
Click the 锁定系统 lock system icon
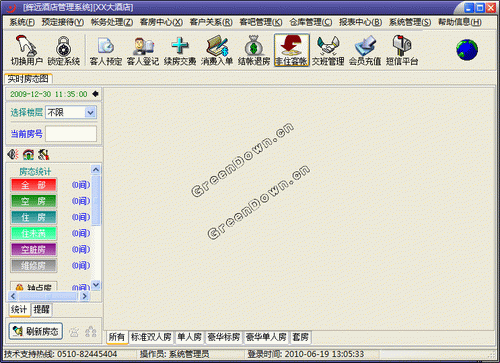[x=63, y=50]
